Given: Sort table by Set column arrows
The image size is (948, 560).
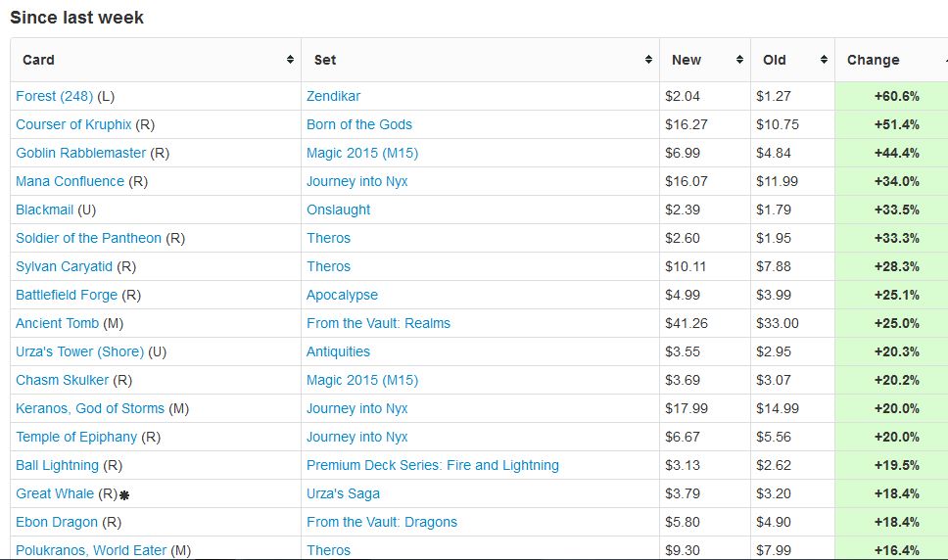Looking at the screenshot, I should tap(648, 60).
